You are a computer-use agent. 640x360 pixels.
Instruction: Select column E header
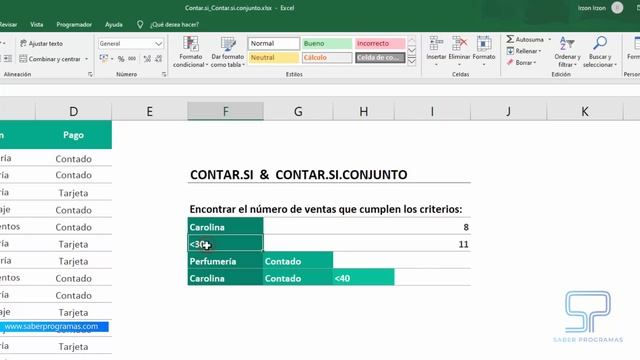(149, 111)
